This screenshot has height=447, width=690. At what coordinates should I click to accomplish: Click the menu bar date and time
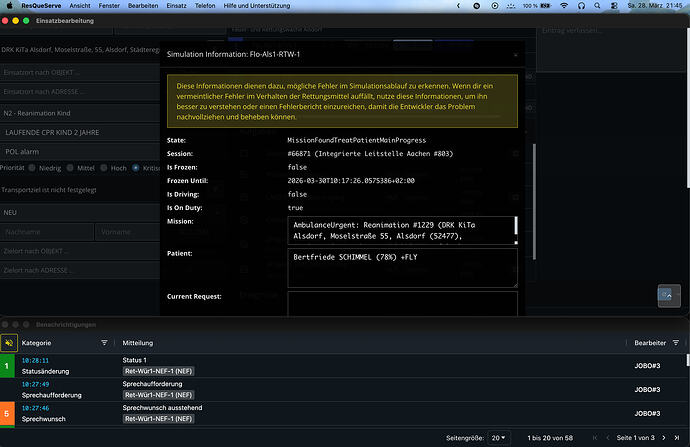[x=655, y=6]
